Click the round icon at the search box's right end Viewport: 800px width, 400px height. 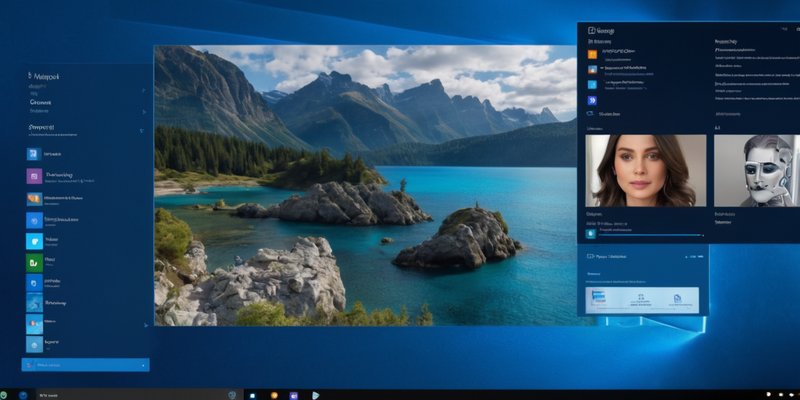pyautogui.click(x=232, y=395)
